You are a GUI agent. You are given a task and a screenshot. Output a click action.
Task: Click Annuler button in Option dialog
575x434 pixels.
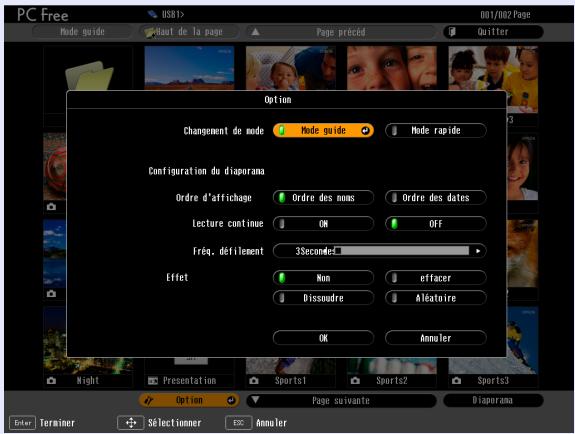pyautogui.click(x=436, y=338)
